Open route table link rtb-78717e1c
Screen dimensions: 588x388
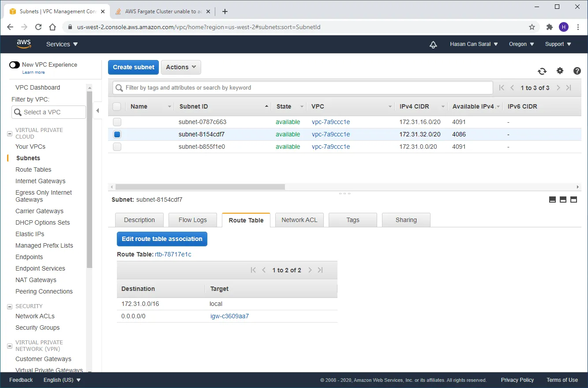[x=173, y=255]
